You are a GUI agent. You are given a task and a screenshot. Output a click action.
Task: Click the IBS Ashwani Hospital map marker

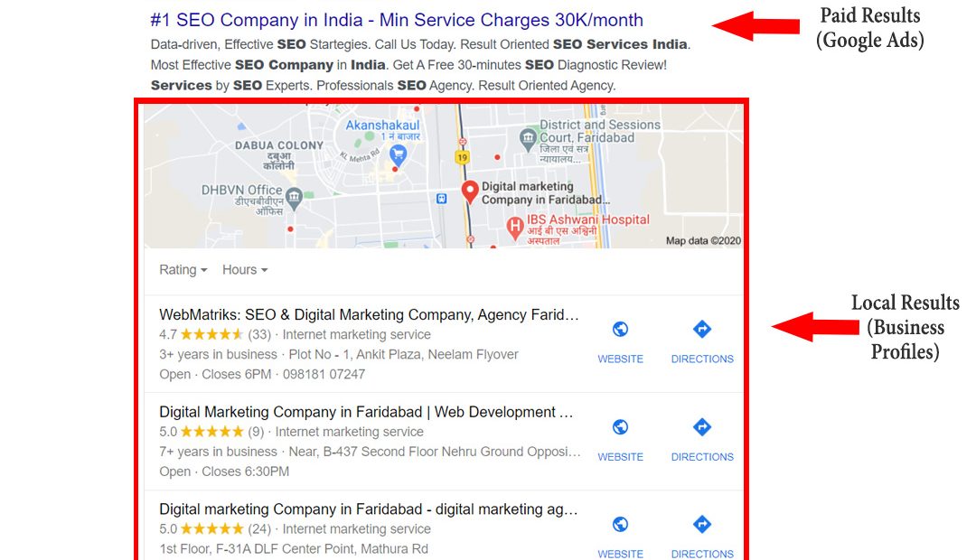(514, 229)
